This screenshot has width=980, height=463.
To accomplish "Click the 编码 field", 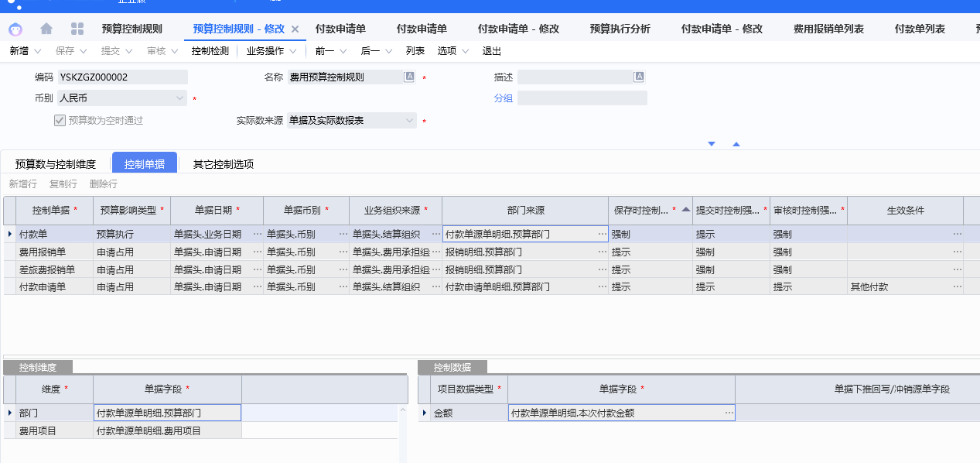I will 122,77.
